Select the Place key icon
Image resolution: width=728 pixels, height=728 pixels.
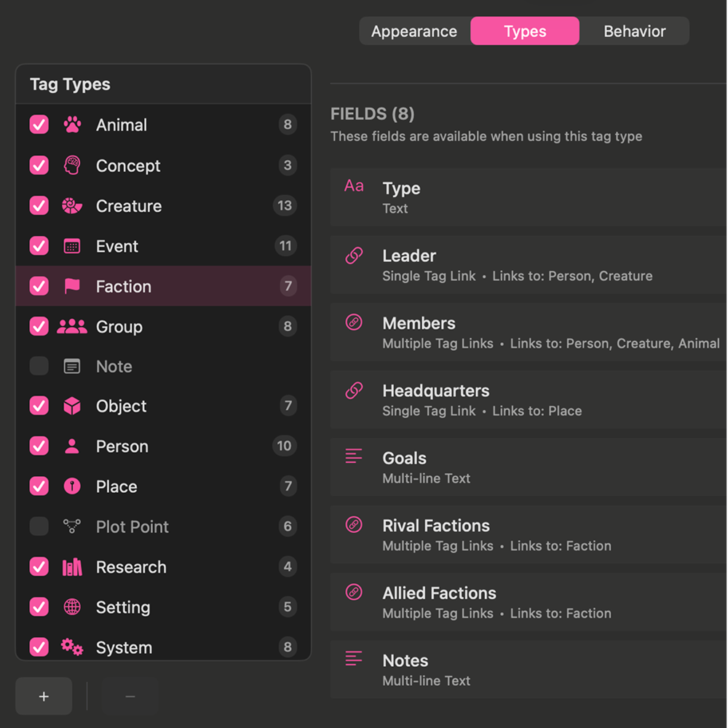point(71,486)
